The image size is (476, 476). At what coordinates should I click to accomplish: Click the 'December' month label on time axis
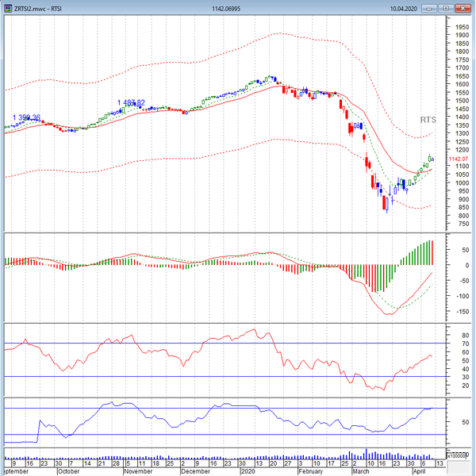pyautogui.click(x=195, y=471)
